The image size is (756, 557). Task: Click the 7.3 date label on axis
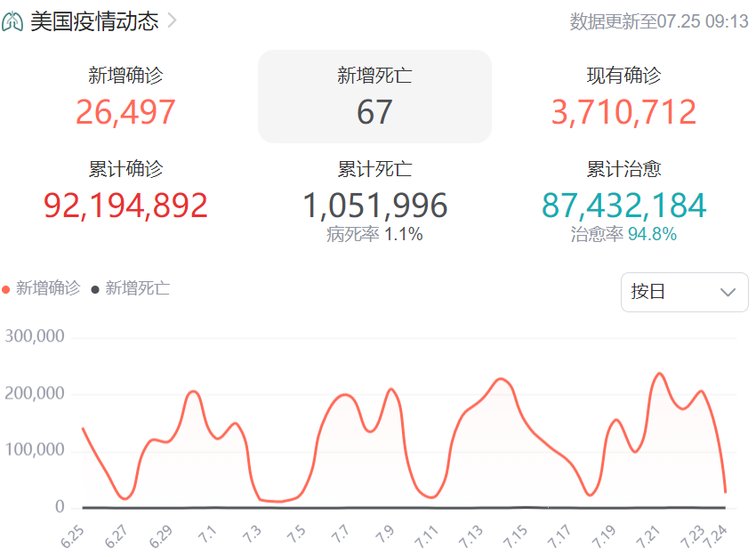[253, 535]
